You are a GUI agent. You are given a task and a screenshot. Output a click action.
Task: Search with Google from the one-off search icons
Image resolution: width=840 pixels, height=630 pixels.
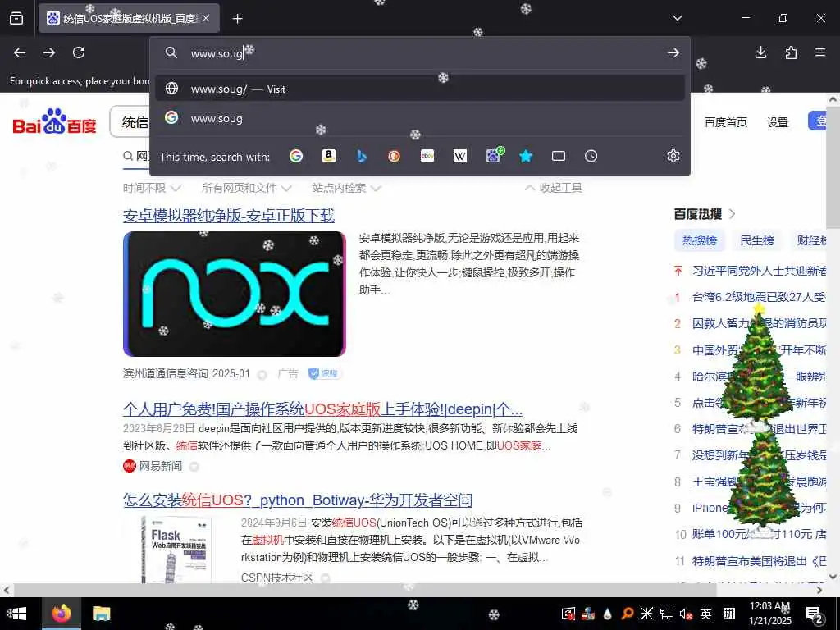pos(295,156)
